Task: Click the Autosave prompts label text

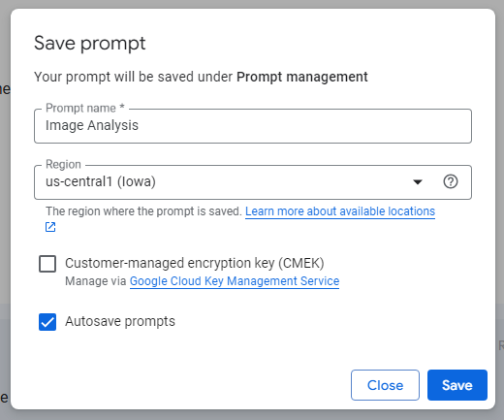Action: tap(120, 321)
